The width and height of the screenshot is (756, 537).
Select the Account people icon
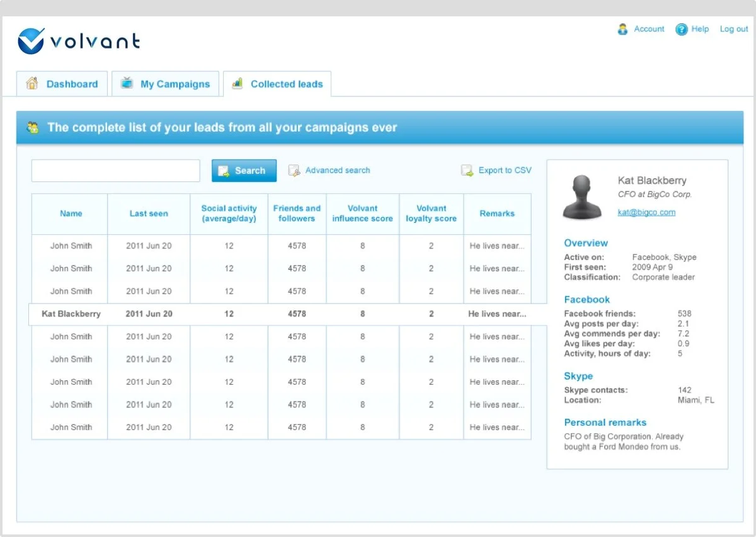[622, 29]
